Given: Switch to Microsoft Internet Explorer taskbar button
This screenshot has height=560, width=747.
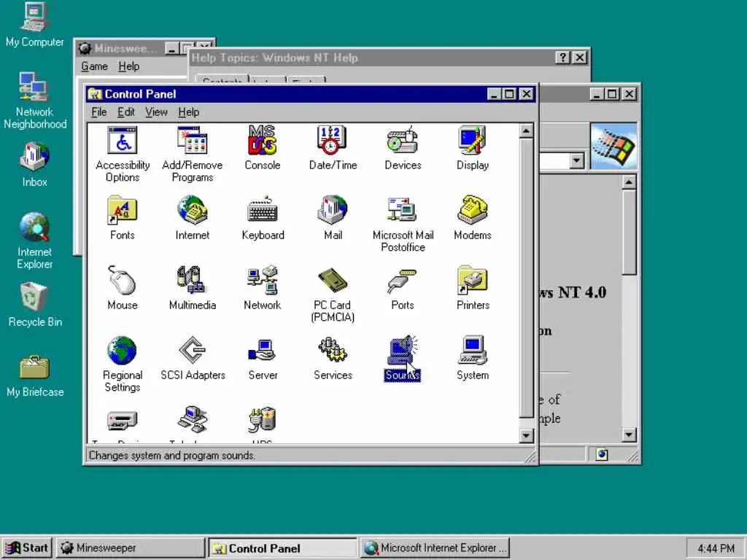Looking at the screenshot, I should click(x=435, y=548).
